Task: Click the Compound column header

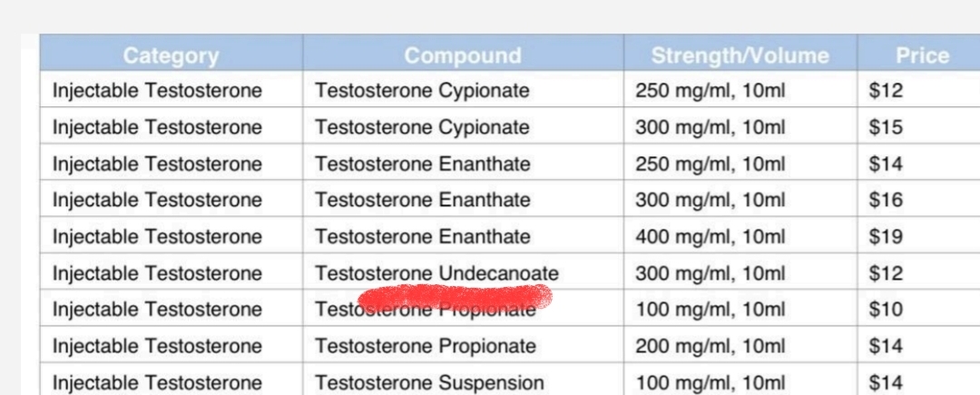Action: click(463, 56)
